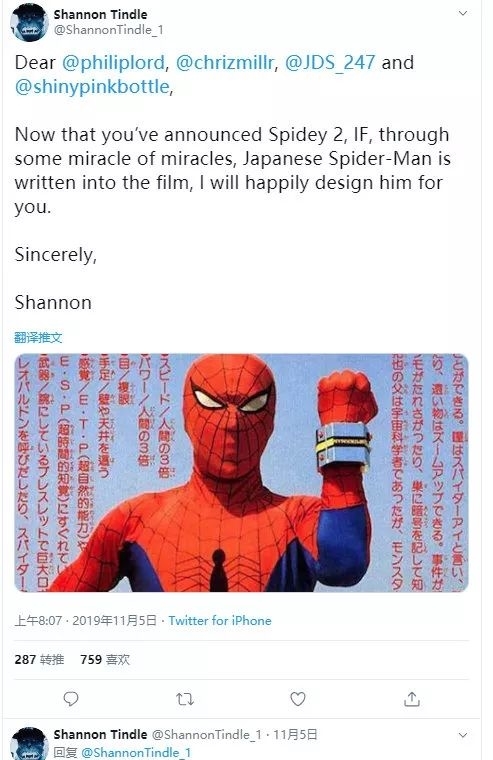Open the @philiplord mention
This screenshot has width=493, height=760.
pos(113,63)
